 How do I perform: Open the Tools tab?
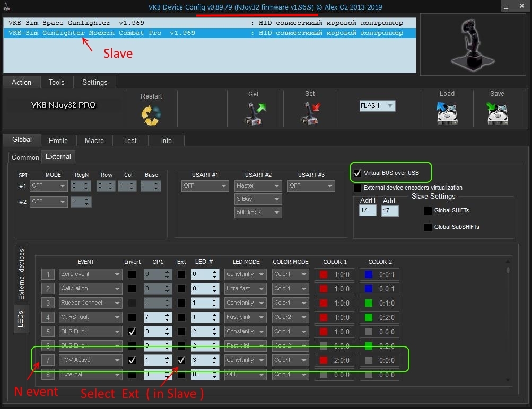pyautogui.click(x=56, y=82)
